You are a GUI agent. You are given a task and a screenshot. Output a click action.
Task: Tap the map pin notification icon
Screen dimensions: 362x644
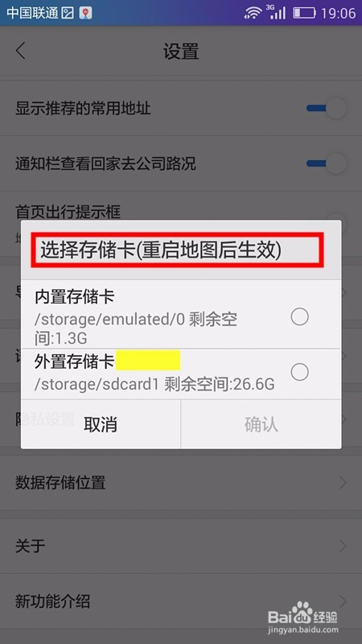point(86,13)
